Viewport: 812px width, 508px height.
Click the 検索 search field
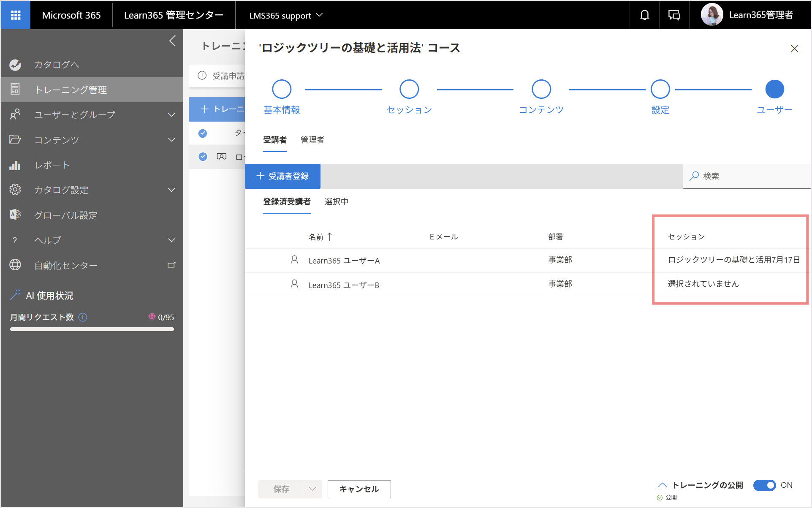pos(747,176)
